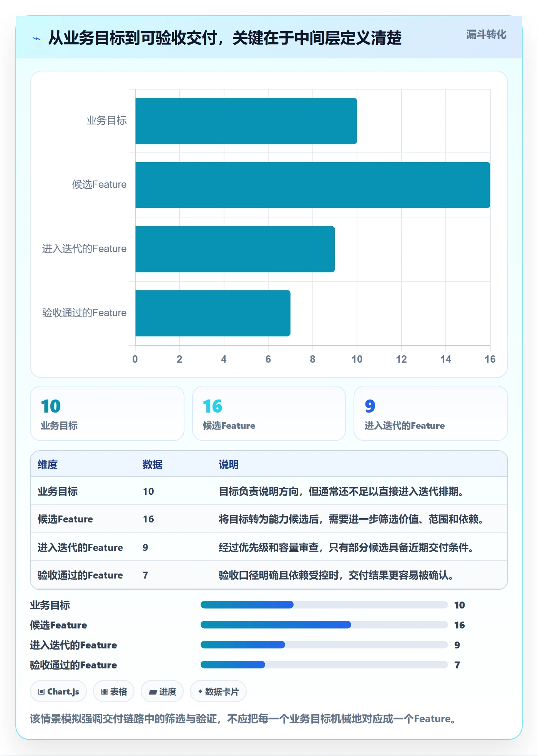The width and height of the screenshot is (538, 756).
Task: Click the 说明 column header
Action: click(229, 464)
